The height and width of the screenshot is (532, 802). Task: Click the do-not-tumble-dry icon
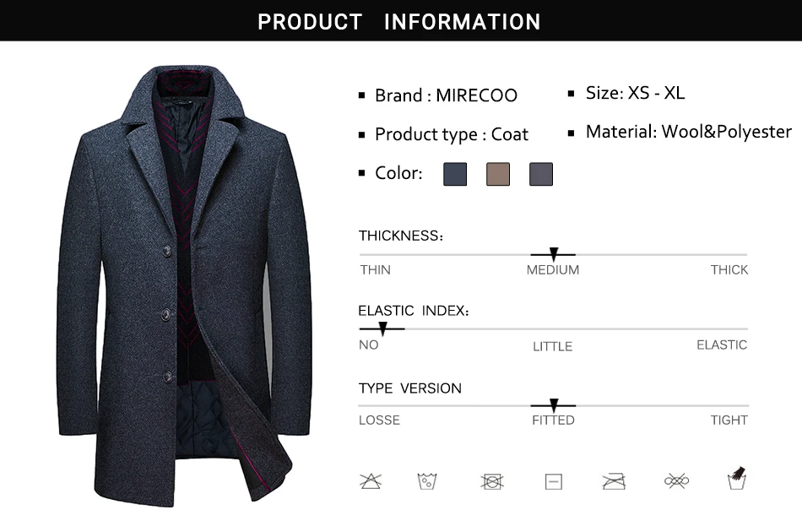(492, 481)
